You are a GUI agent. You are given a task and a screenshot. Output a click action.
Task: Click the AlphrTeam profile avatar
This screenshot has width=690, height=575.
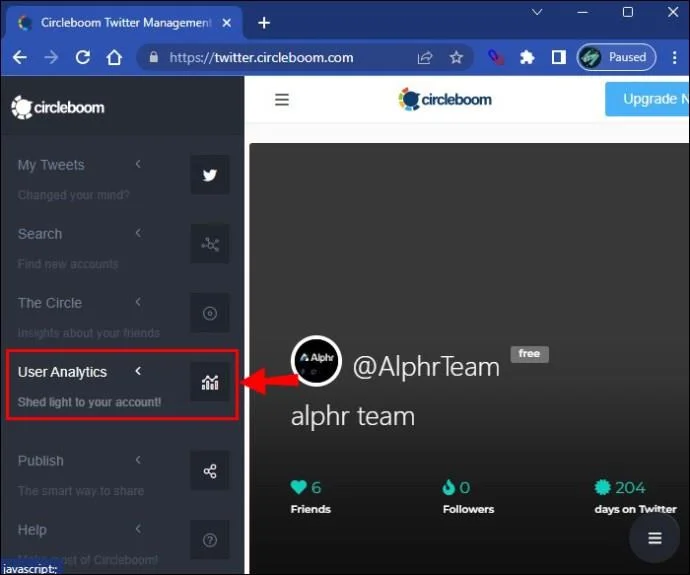(316, 361)
